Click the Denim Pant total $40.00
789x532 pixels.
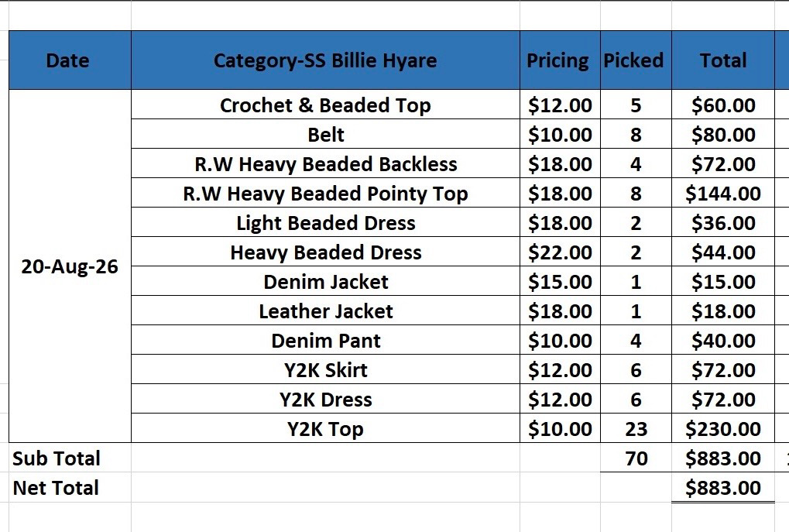(x=723, y=340)
